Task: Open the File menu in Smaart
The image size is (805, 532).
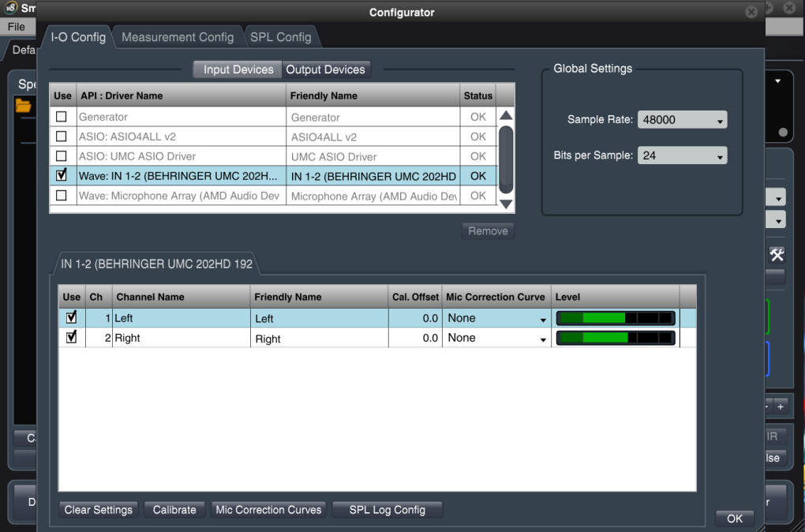Action: click(x=17, y=27)
